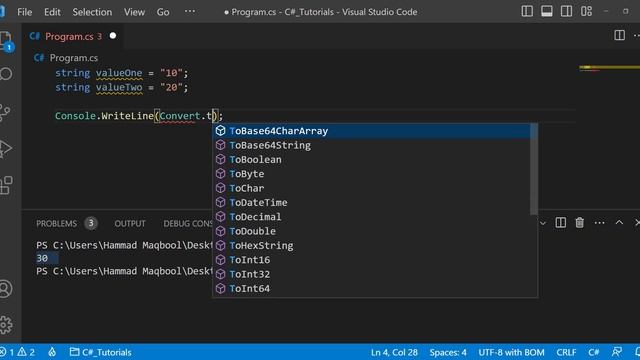Open Run and Debug view
Screen dimensions: 640x360
click(x=5, y=149)
